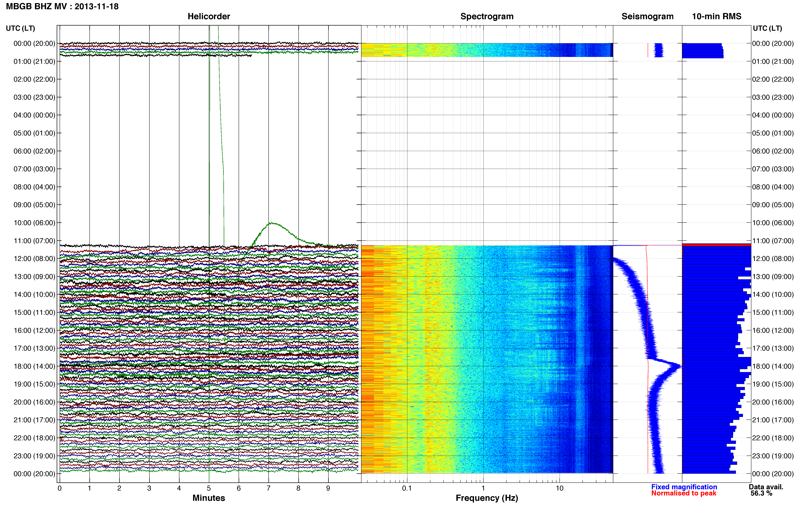Click the left '05:00 (01:00)' time label
The height and width of the screenshot is (508, 812).
[x=34, y=133]
